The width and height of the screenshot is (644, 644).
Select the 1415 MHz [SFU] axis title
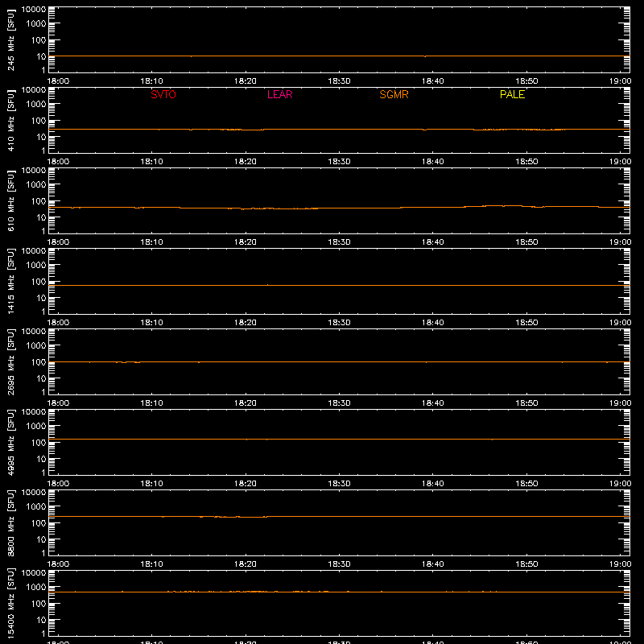click(x=10, y=281)
